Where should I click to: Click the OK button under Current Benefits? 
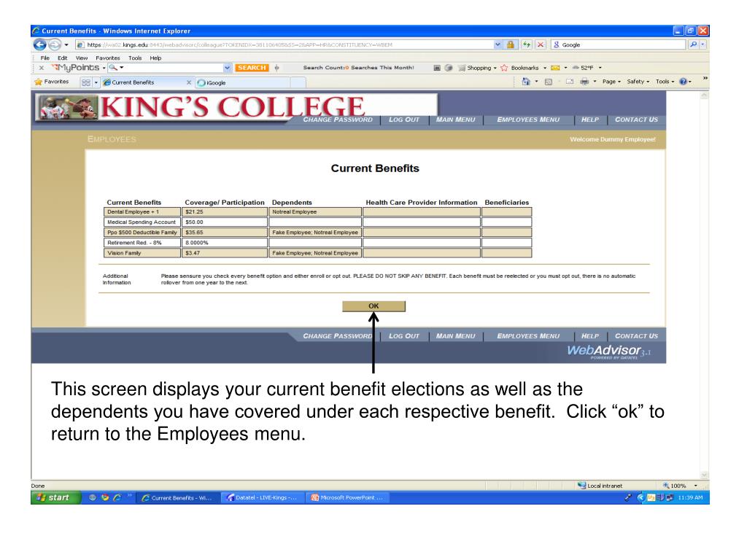click(x=373, y=306)
